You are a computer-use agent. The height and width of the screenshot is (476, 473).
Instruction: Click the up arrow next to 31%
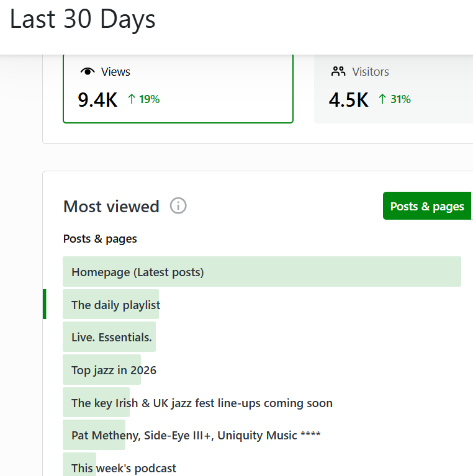382,99
